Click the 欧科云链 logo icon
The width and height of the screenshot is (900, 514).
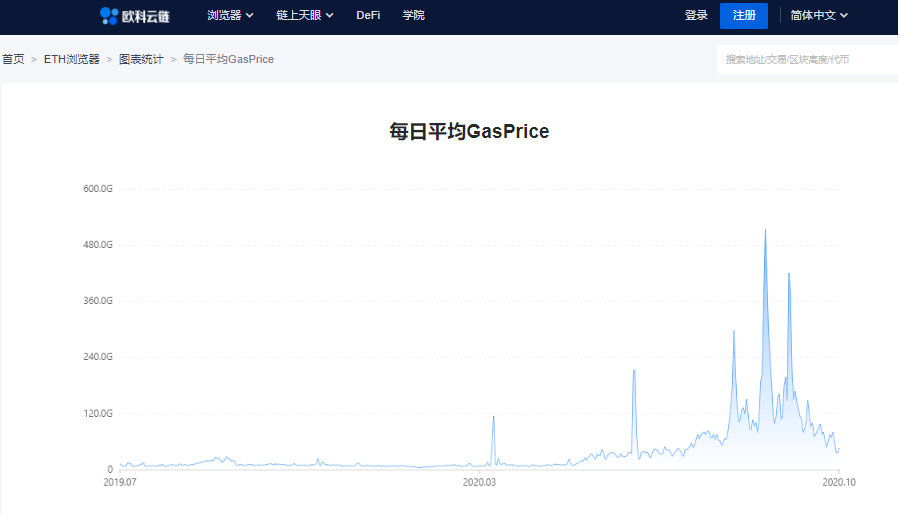tap(109, 16)
